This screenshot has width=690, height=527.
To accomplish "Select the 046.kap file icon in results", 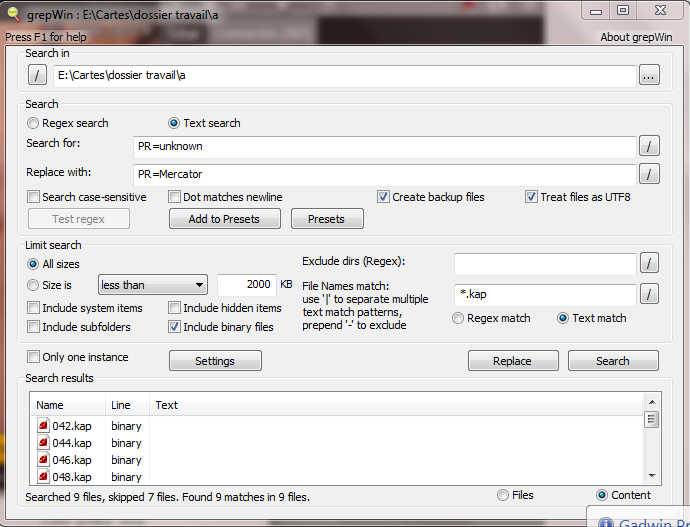I will pyautogui.click(x=43, y=460).
